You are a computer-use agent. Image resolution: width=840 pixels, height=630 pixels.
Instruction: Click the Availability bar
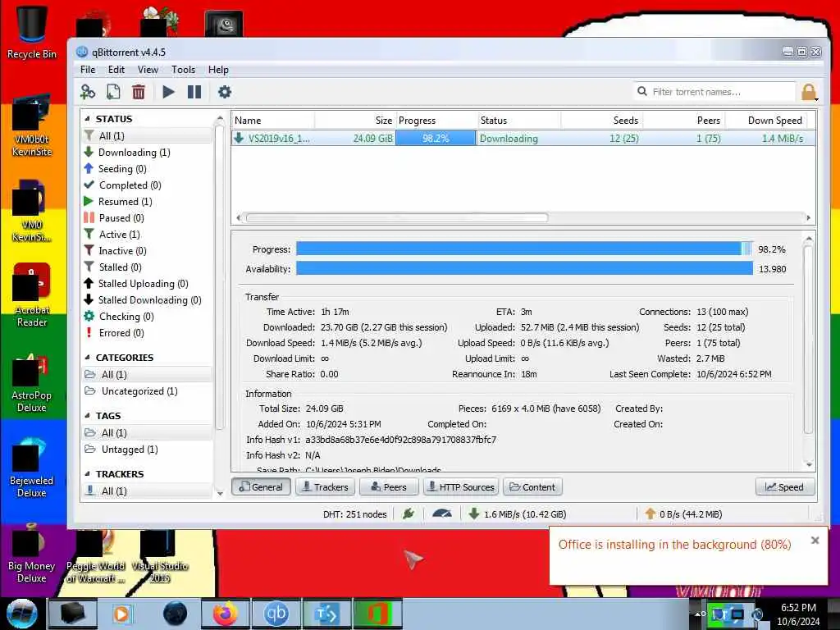524,268
